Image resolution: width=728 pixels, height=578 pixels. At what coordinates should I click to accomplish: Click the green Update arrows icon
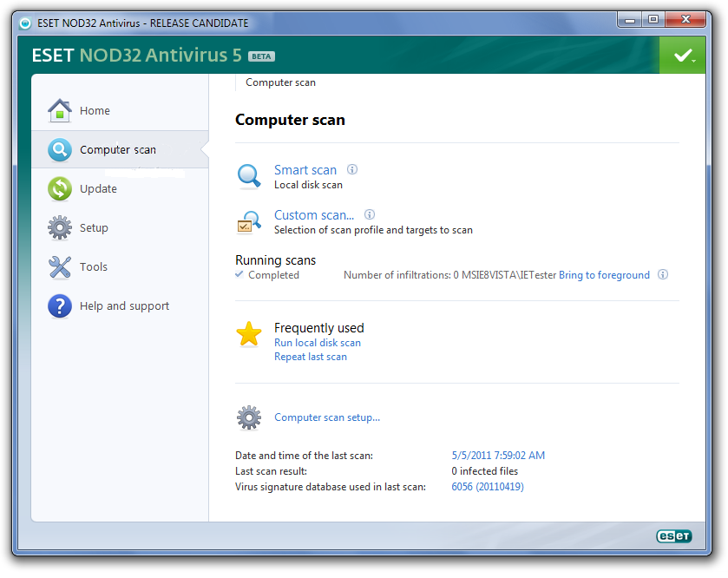(x=59, y=188)
